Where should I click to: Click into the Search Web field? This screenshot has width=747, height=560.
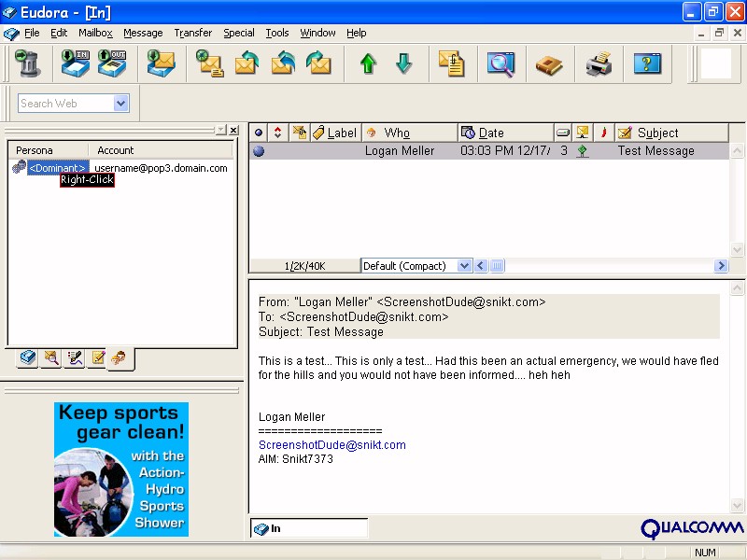pos(65,104)
